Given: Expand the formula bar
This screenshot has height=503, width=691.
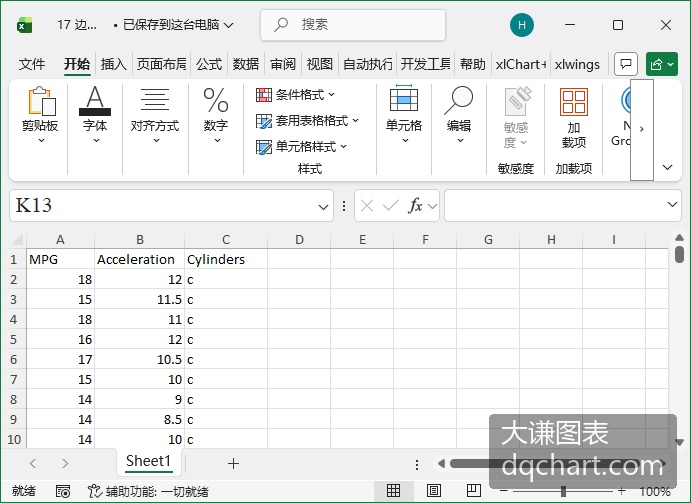Looking at the screenshot, I should [672, 205].
